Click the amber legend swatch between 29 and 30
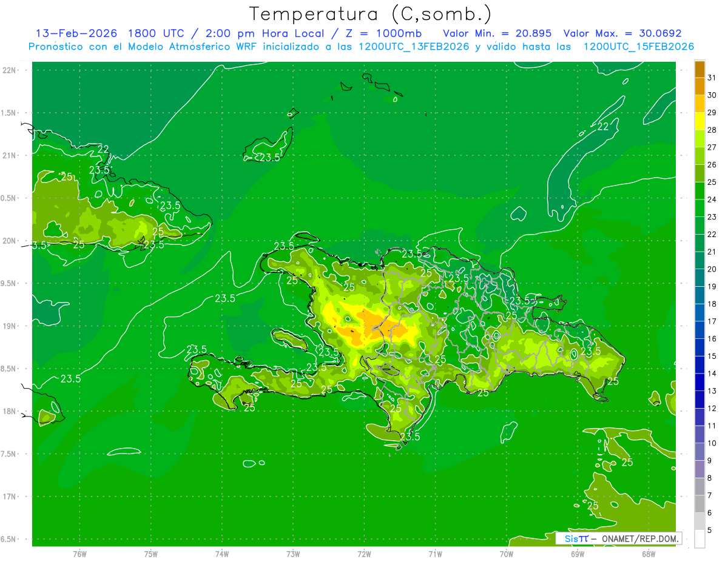Screen dimensions: 728x562 pyautogui.click(x=699, y=104)
